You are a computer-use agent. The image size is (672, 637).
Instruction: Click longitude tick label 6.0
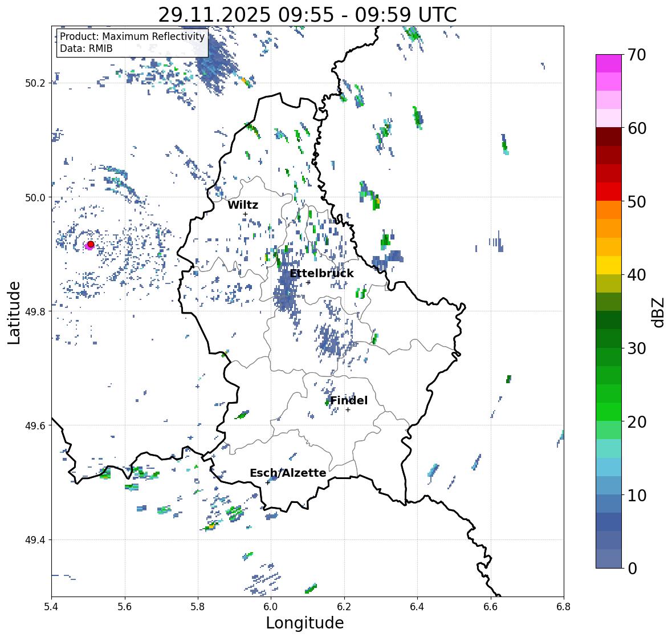[271, 607]
